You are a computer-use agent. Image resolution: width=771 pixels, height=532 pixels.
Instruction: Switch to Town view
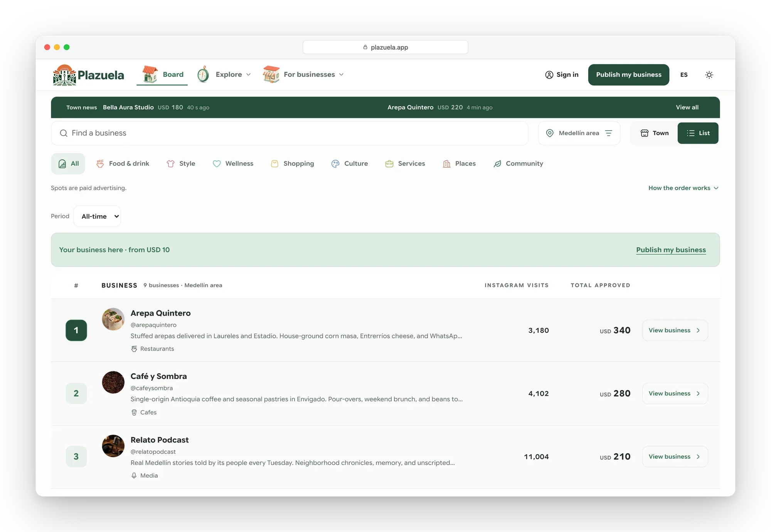[x=655, y=133]
